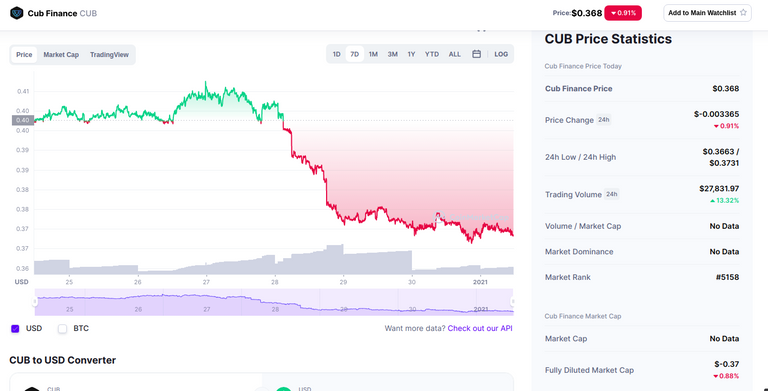Switch to the Market Cap tab
The height and width of the screenshot is (391, 768).
point(61,55)
